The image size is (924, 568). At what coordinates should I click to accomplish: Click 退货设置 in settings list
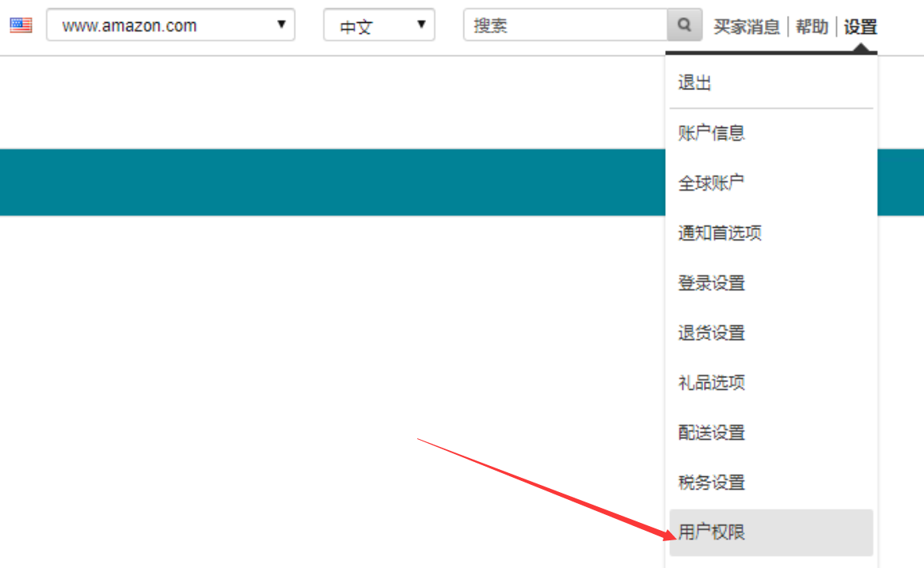click(x=711, y=333)
